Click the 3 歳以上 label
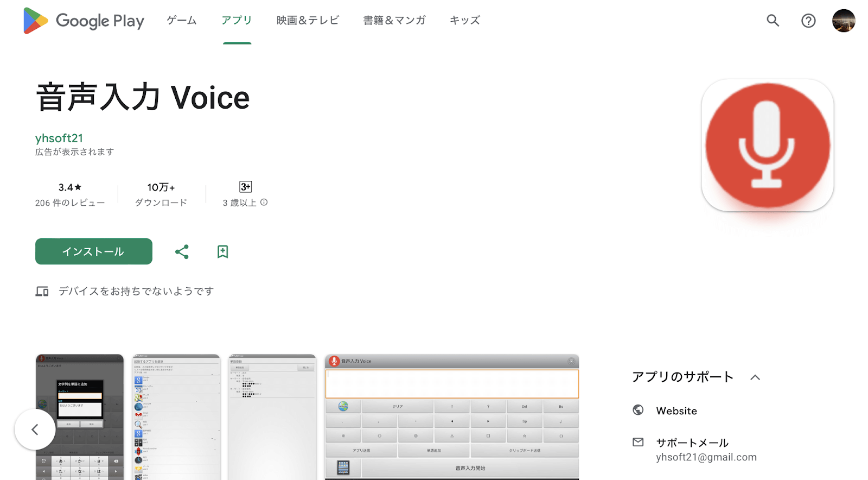Image resolution: width=868 pixels, height=480 pixels. click(239, 203)
